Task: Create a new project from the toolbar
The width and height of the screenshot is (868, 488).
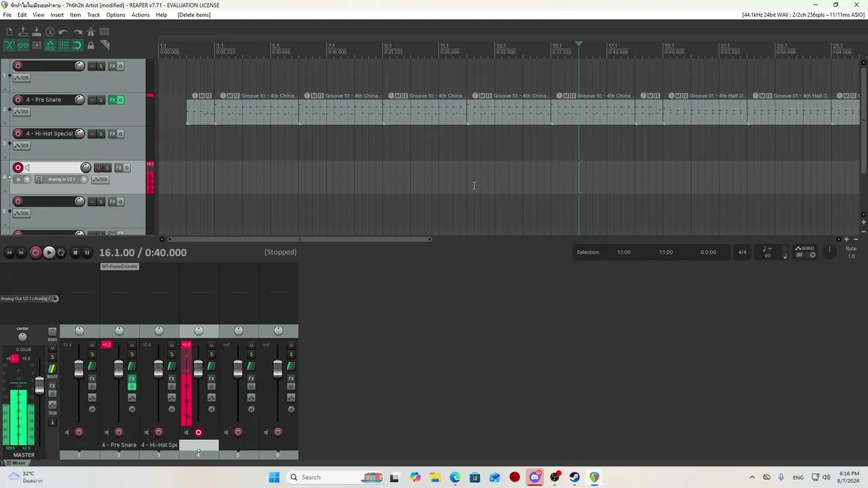Action: coord(9,32)
